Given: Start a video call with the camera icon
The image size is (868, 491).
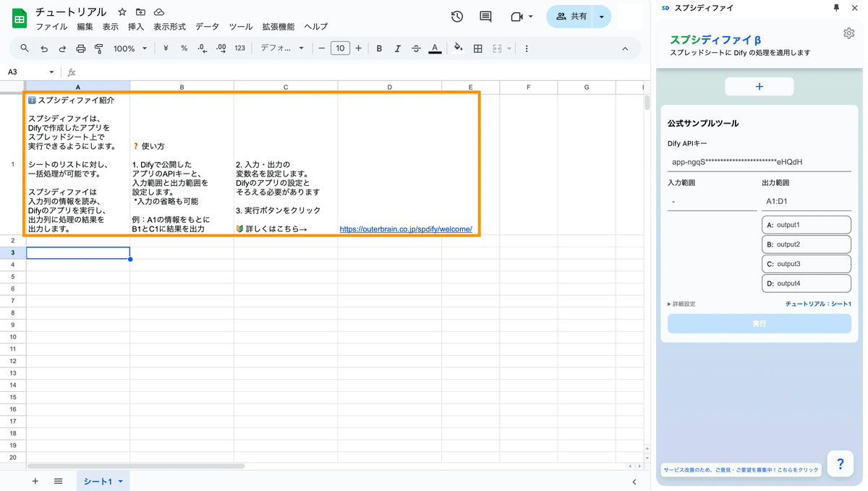Looking at the screenshot, I should [x=516, y=17].
